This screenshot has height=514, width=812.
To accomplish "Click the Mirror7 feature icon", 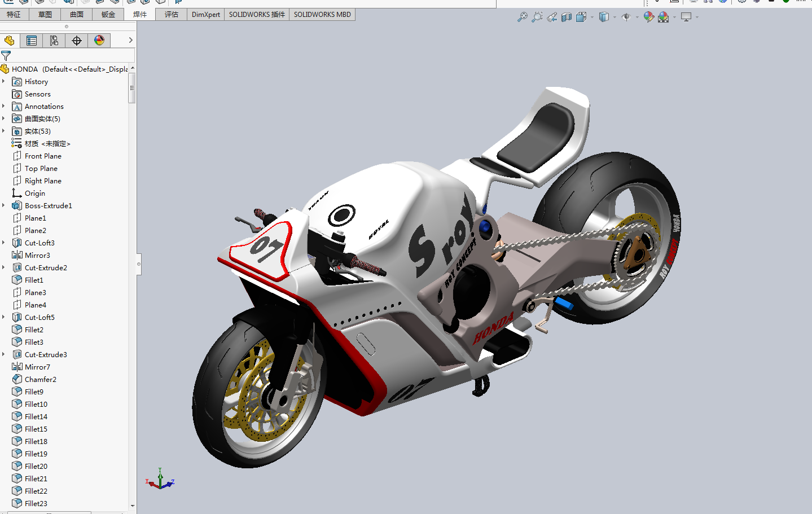I will 17,367.
